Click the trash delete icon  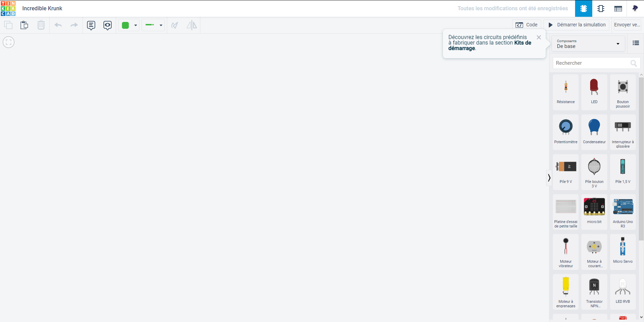tap(41, 25)
